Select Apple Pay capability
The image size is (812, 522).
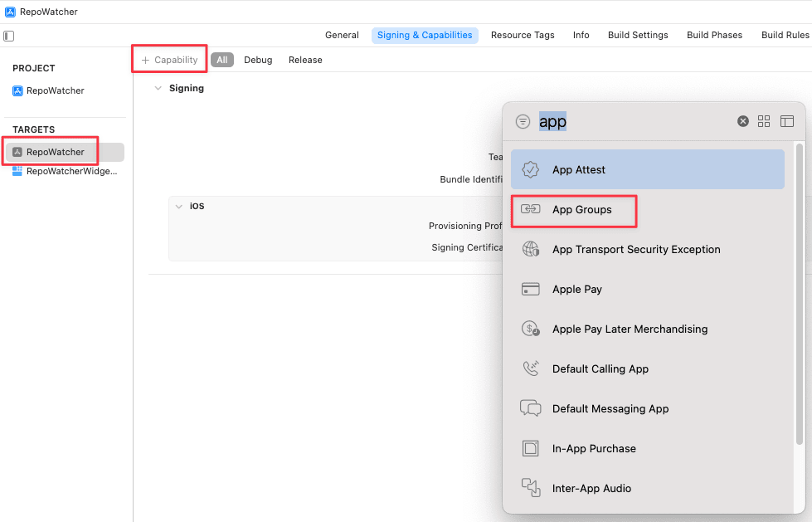pos(647,289)
